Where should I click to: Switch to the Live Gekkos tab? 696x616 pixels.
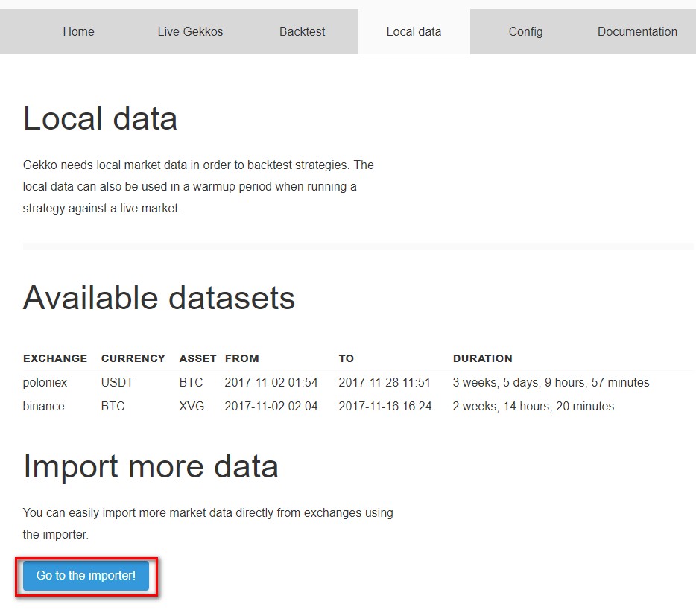click(190, 31)
